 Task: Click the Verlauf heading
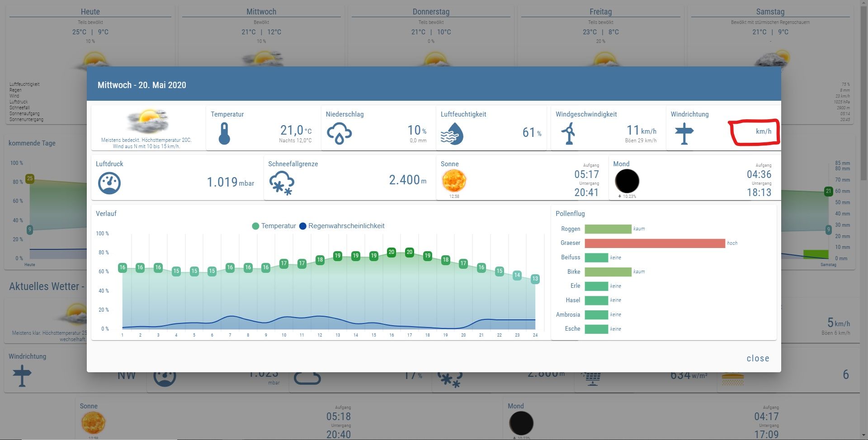pos(106,214)
